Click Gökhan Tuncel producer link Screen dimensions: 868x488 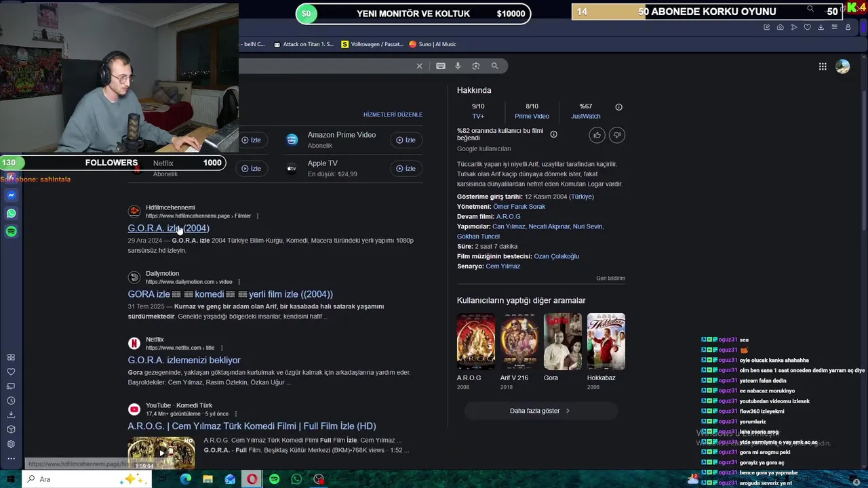[x=478, y=237]
